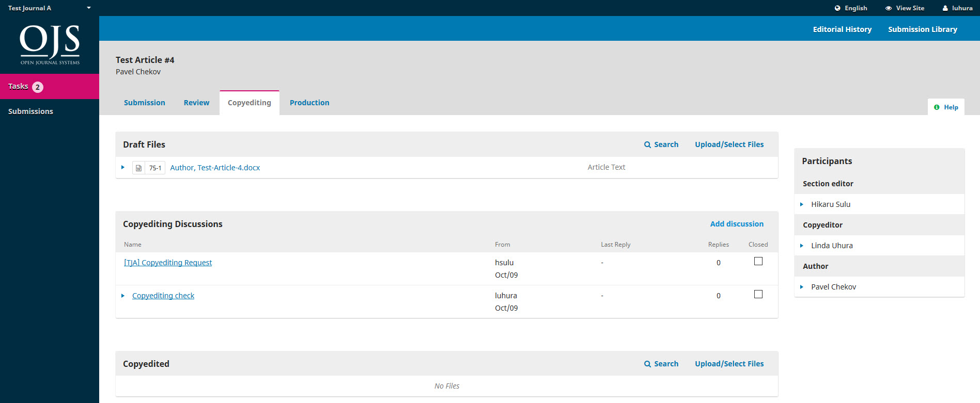Click the globe icon beside English
The image size is (980, 403).
click(837, 8)
